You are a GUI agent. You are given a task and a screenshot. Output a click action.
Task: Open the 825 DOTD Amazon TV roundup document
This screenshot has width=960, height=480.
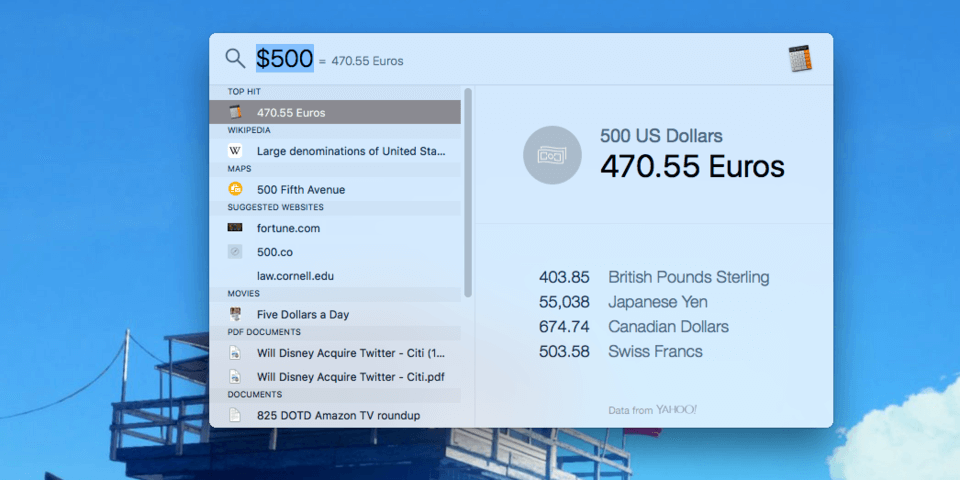(335, 415)
